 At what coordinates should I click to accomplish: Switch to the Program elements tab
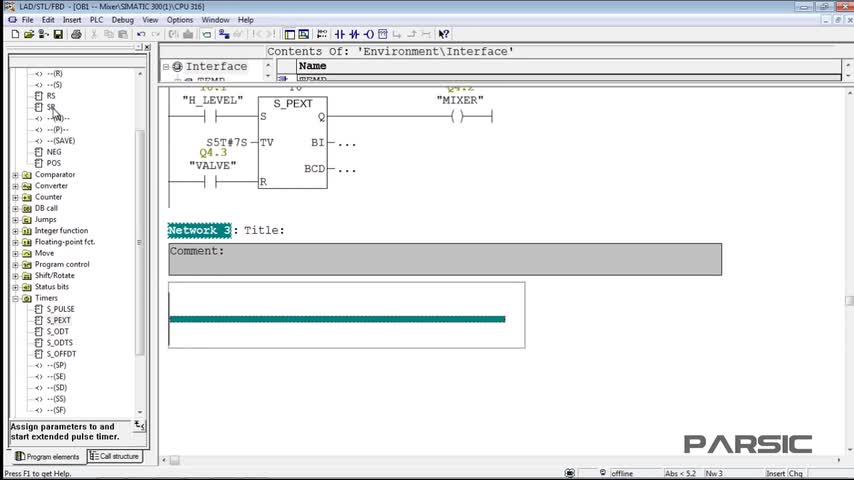pyautogui.click(x=47, y=457)
